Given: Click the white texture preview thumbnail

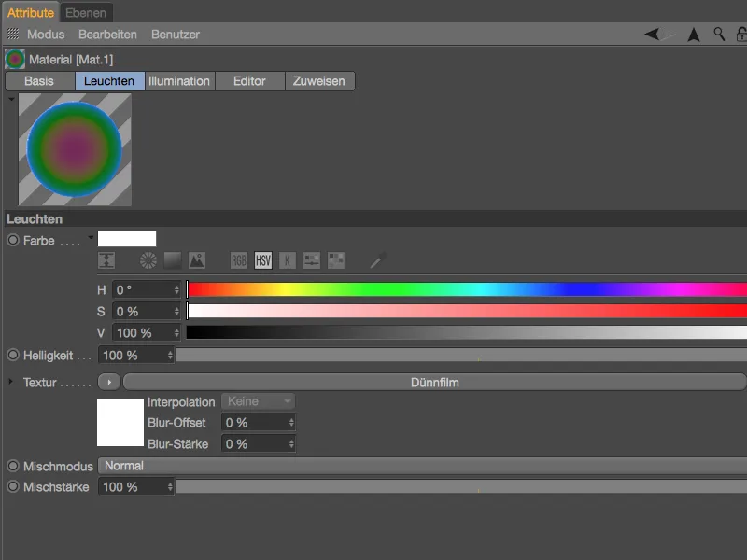Looking at the screenshot, I should coord(120,423).
